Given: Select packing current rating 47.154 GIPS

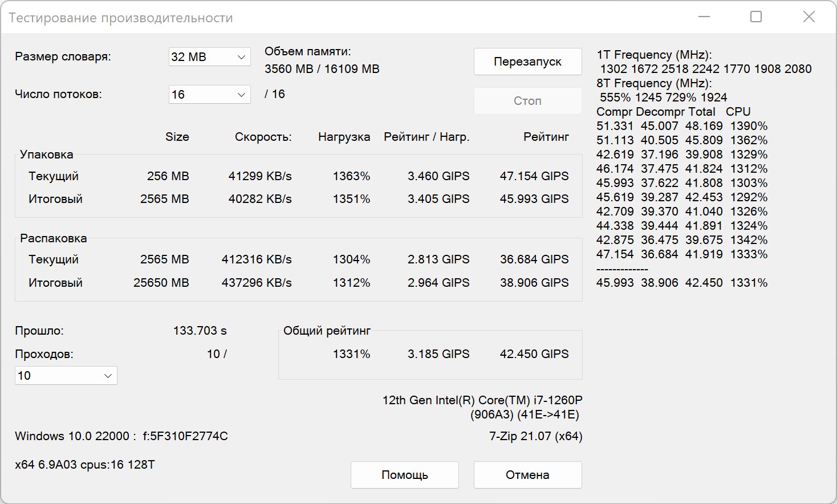Looking at the screenshot, I should coord(534,176).
